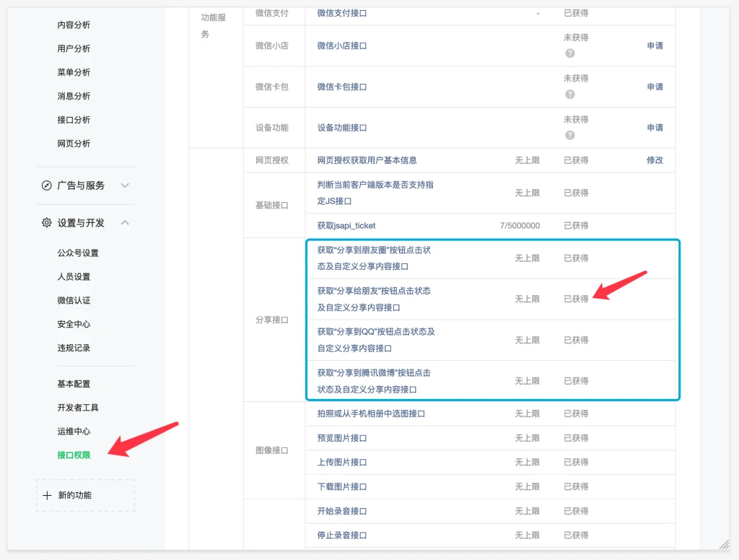Collapse the 设置与开发 section chevron
739x560 pixels.
[125, 223]
